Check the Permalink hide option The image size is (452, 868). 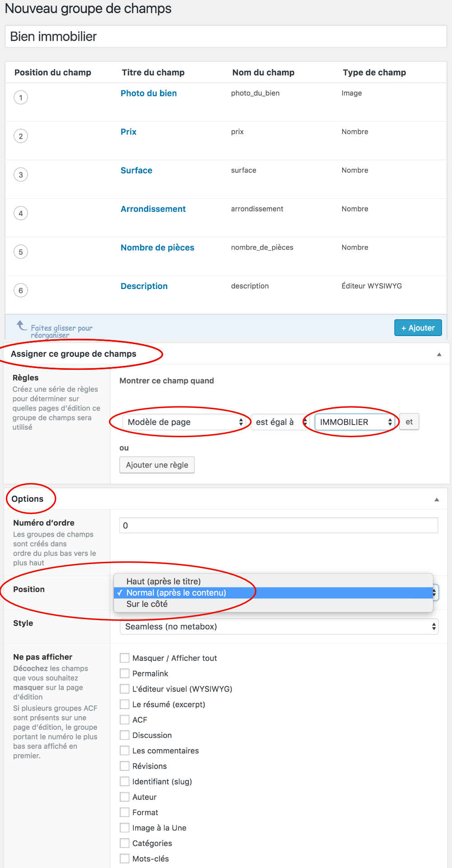[x=124, y=673]
